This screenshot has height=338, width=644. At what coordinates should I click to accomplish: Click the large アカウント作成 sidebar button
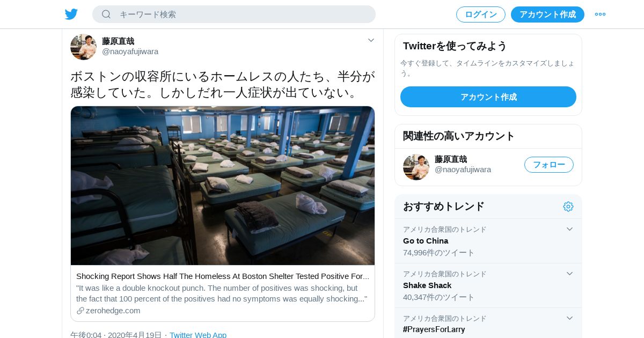(488, 97)
